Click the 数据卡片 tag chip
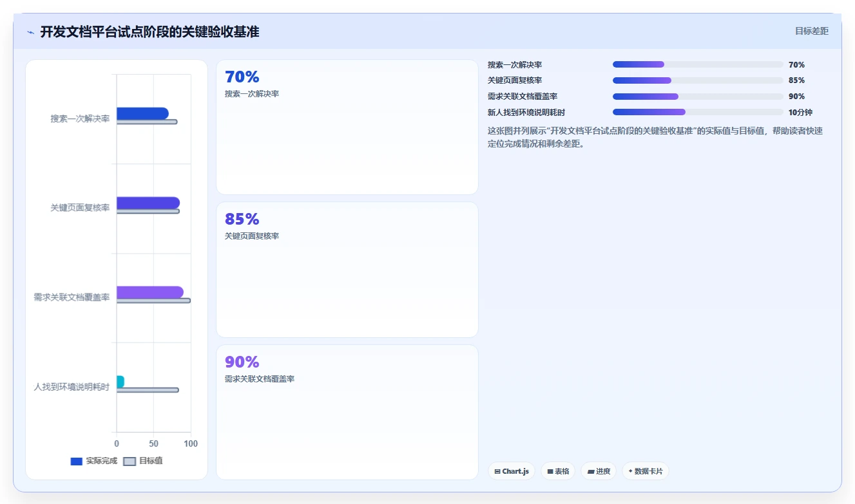 (645, 471)
